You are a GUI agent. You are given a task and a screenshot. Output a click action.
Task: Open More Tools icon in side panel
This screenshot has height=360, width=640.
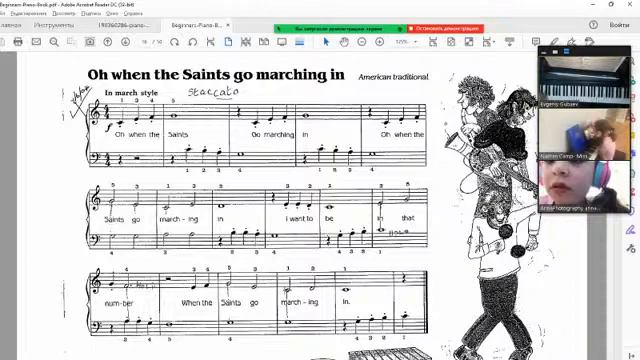[631, 248]
